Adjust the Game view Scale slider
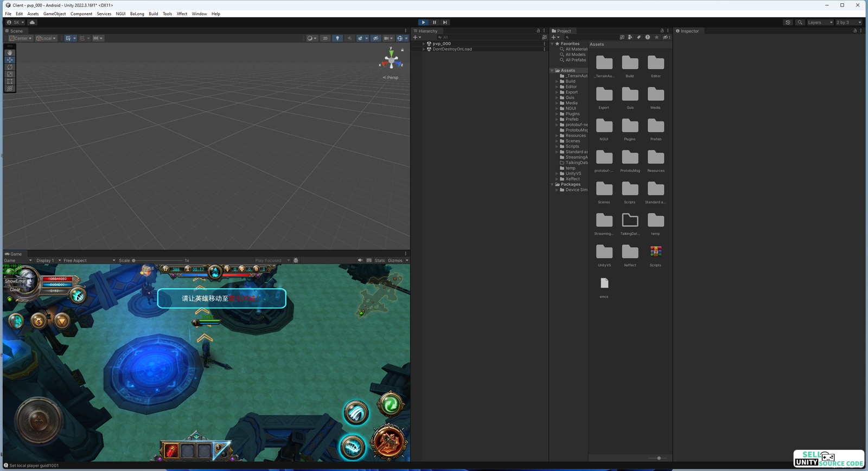Image resolution: width=868 pixels, height=471 pixels. 157,260
